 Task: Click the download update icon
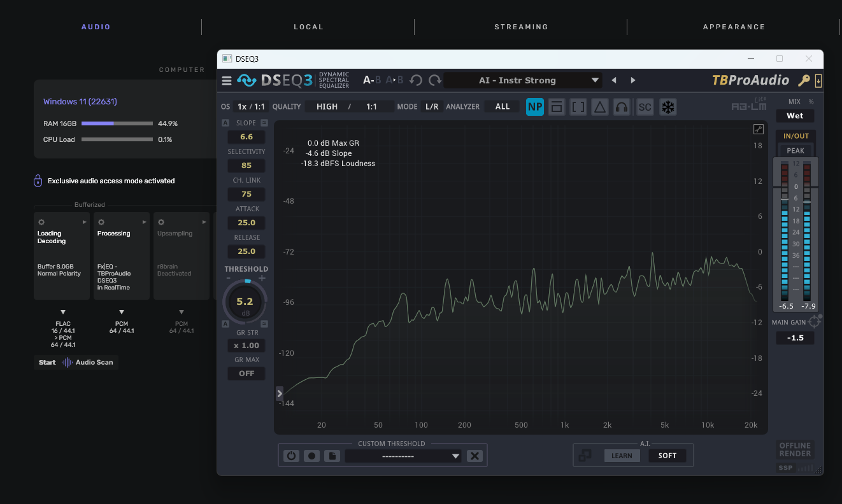click(818, 81)
